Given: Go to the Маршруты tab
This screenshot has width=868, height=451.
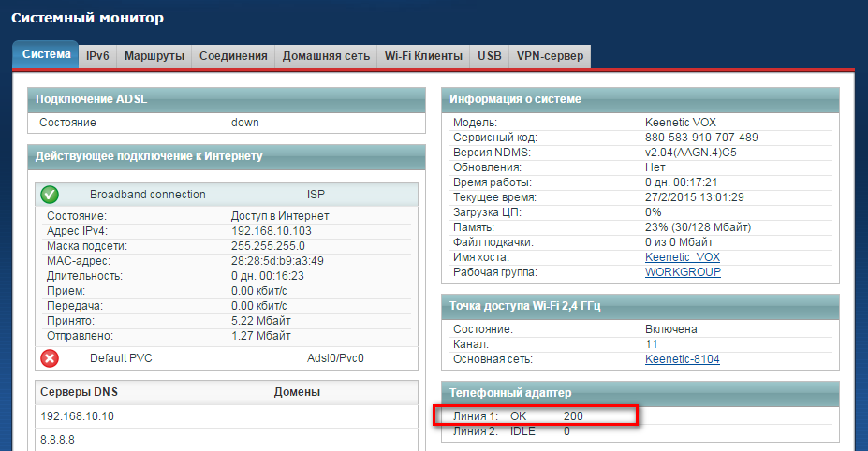Looking at the screenshot, I should click(x=154, y=56).
